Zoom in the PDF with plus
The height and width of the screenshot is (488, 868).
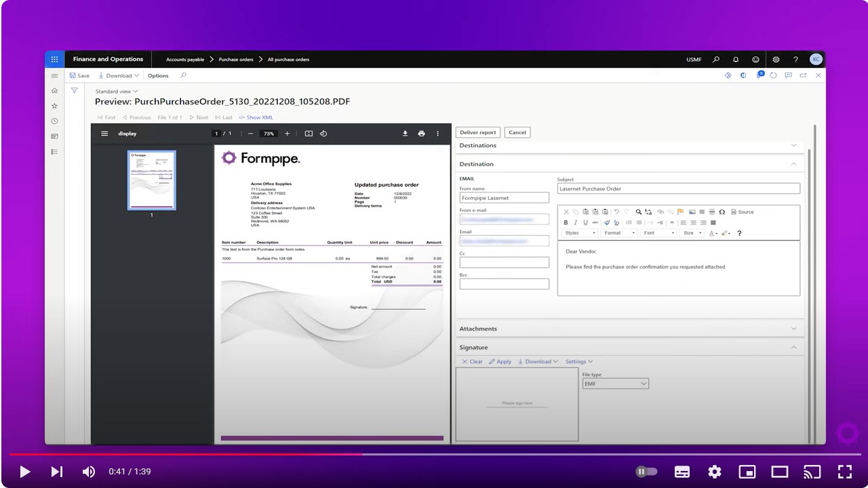(287, 134)
